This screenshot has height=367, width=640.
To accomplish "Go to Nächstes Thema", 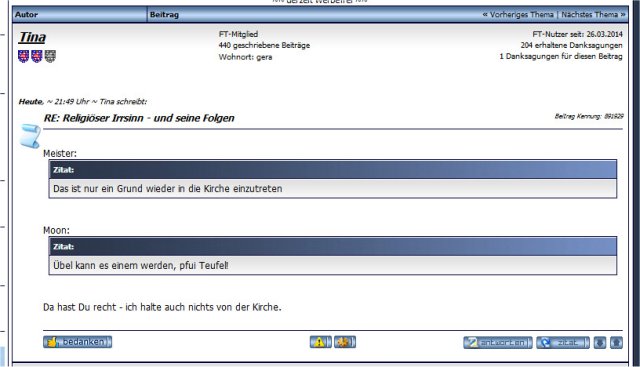I will pos(593,15).
